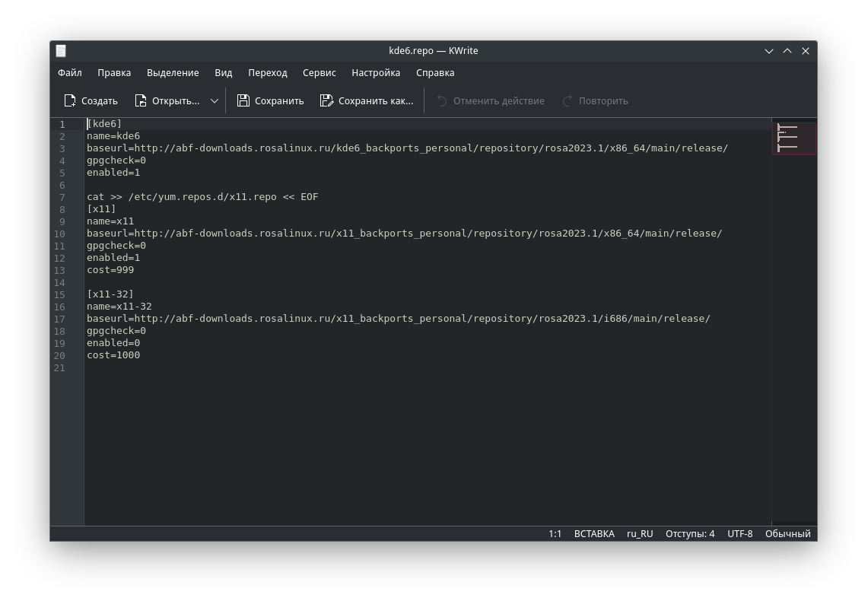Open the Отступы: 4 indentation menu
Image resolution: width=868 pixels, height=601 pixels.
(x=690, y=533)
